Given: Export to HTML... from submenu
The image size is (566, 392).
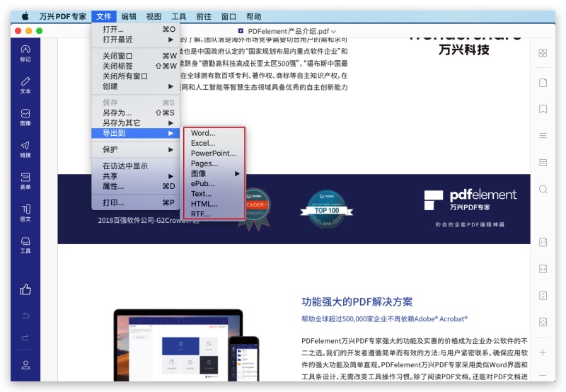Looking at the screenshot, I should [214, 204].
